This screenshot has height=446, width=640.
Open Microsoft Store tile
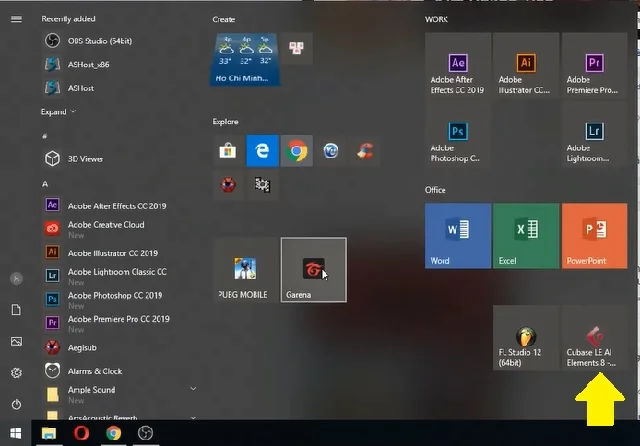click(x=228, y=151)
